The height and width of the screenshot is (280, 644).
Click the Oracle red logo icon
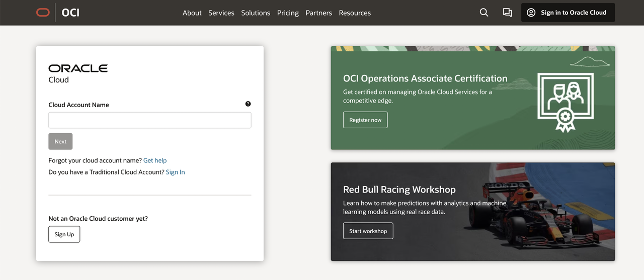coord(43,13)
